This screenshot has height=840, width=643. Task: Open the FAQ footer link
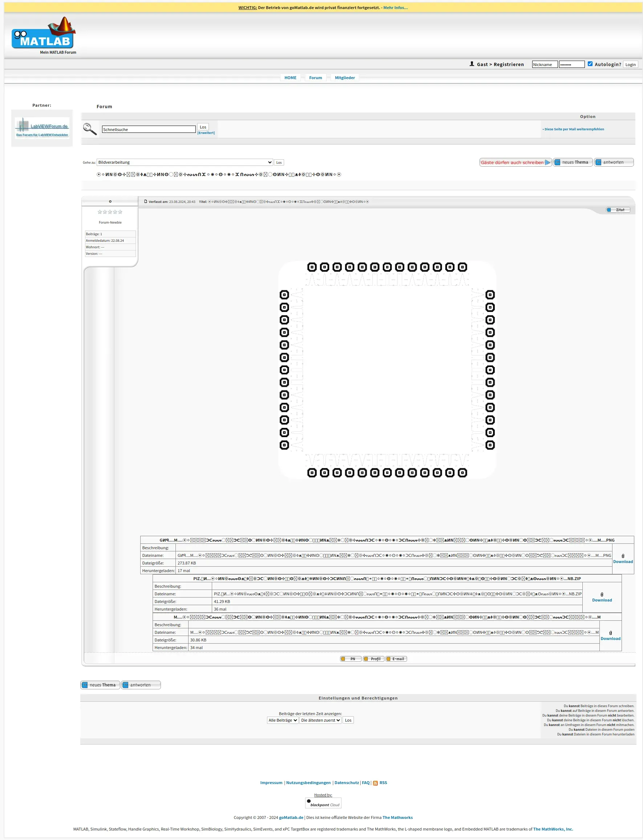[366, 783]
